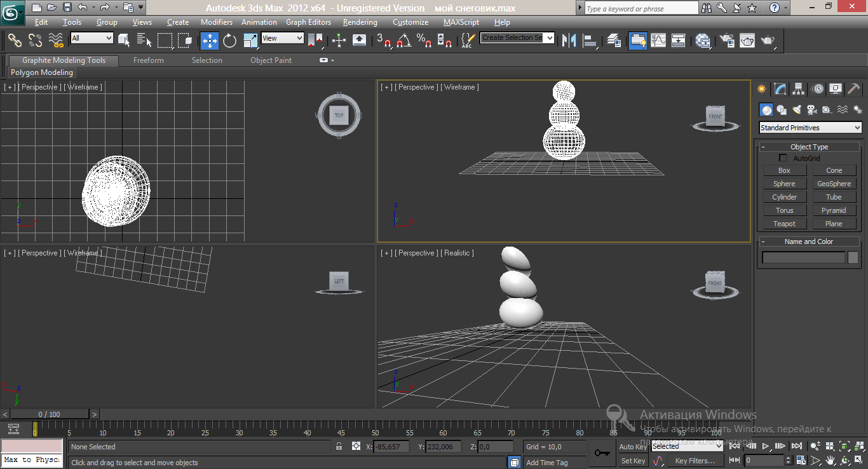This screenshot has height=469, width=868.
Task: Open Render Setup teapot icon
Action: [728, 40]
